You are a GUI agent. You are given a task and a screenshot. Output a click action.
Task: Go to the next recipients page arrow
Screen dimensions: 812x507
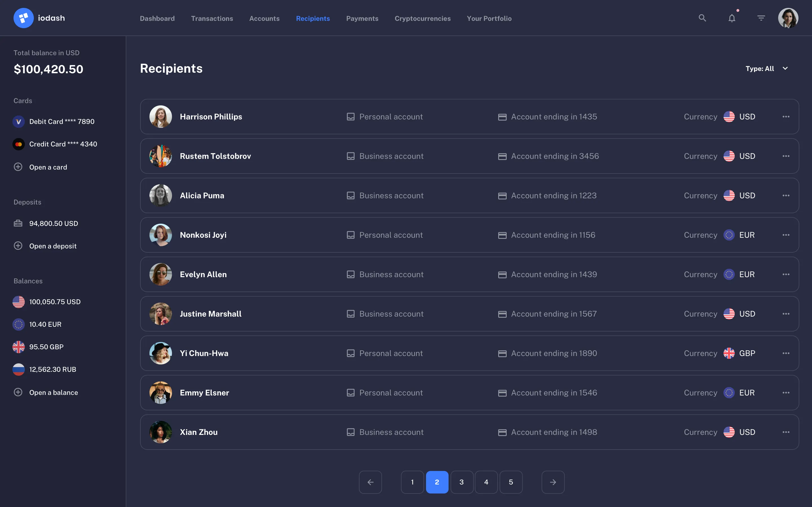[x=553, y=482]
